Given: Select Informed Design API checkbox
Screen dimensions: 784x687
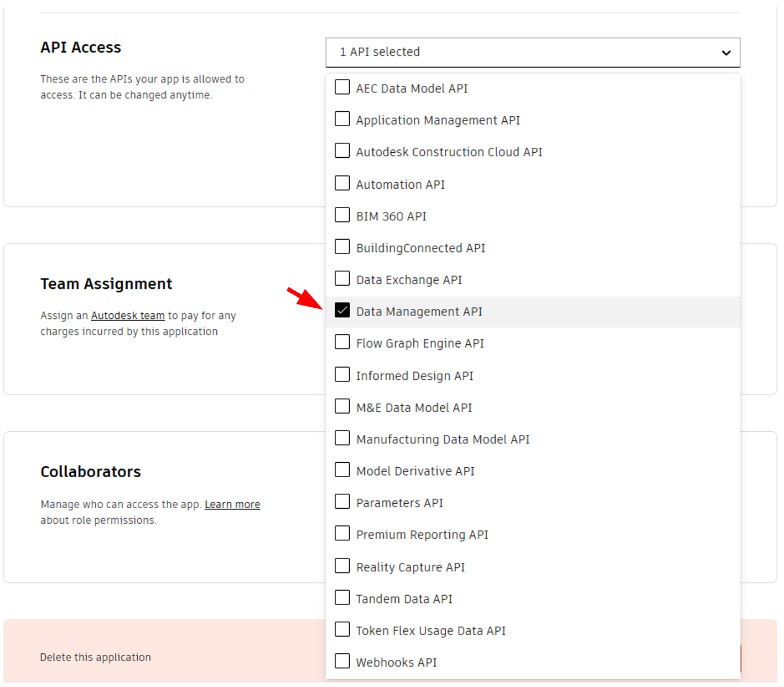Looking at the screenshot, I should coord(342,375).
